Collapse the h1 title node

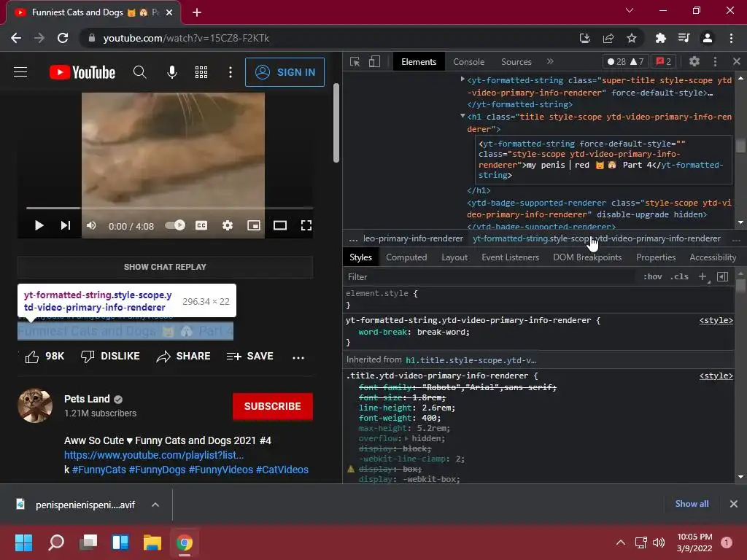pyautogui.click(x=462, y=116)
